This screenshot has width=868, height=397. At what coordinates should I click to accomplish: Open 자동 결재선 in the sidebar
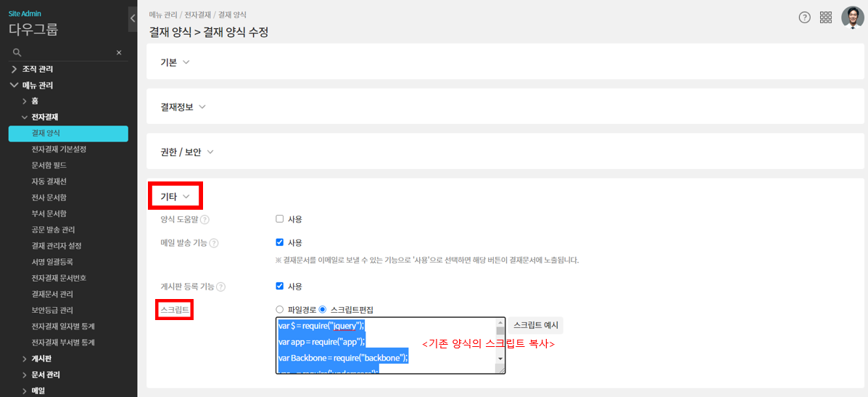pos(49,181)
